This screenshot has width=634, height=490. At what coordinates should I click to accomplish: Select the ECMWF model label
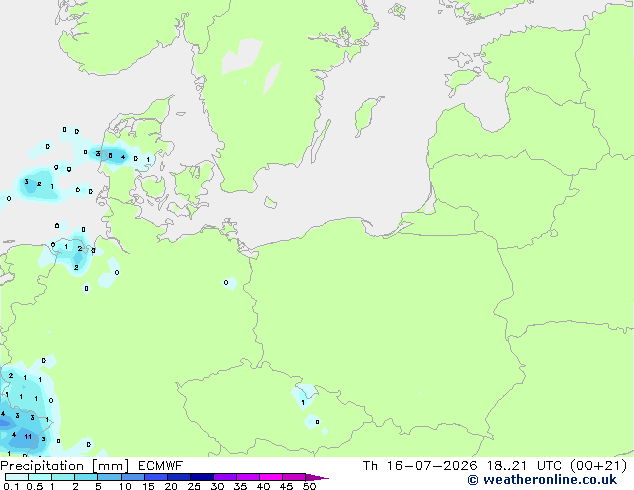[x=161, y=466]
